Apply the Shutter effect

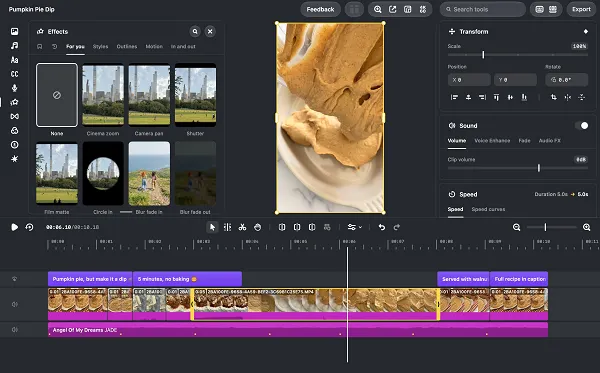195,95
